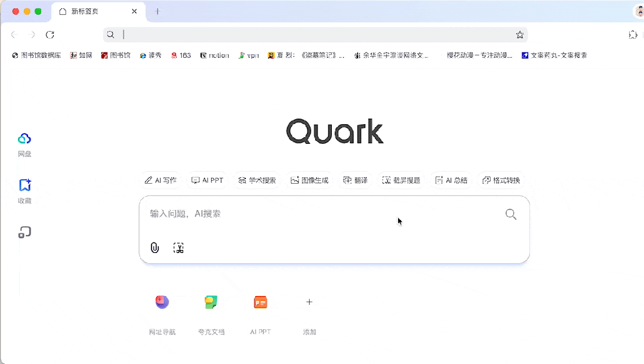Attach a file using the paperclip icon
This screenshot has width=644, height=364.
(155, 248)
